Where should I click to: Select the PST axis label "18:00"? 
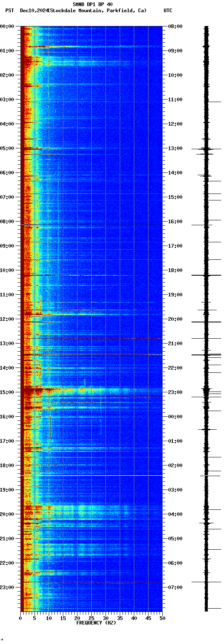click(7, 466)
